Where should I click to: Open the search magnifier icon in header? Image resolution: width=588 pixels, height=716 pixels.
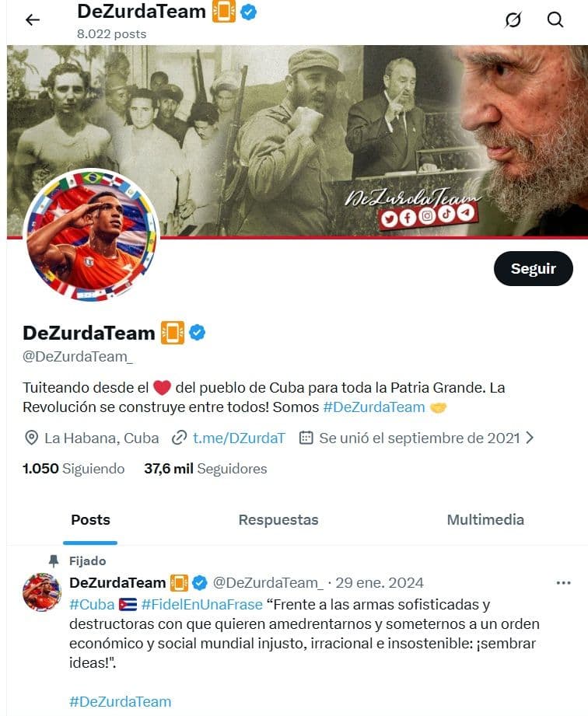pyautogui.click(x=555, y=19)
